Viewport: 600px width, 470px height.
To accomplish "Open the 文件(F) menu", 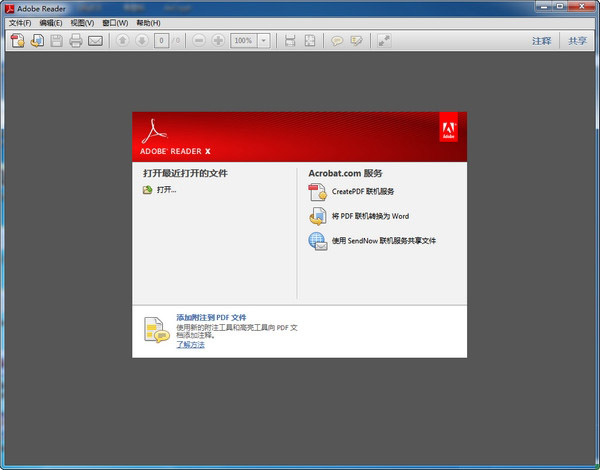I will point(20,22).
